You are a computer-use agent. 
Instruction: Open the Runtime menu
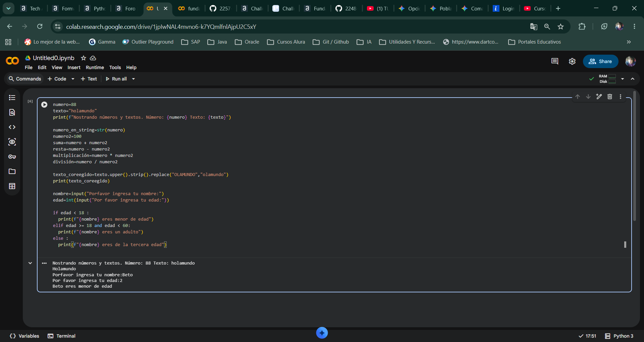click(x=95, y=67)
